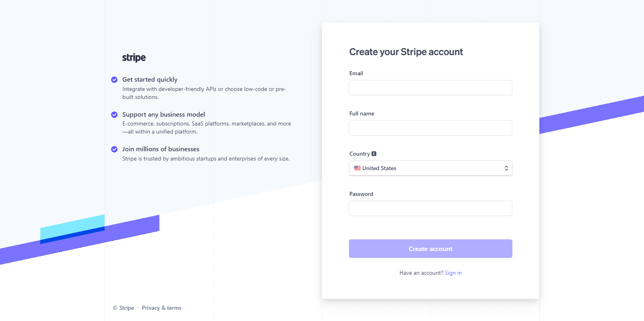Image resolution: width=644 pixels, height=321 pixels.
Task: Click the Country info icon
Action: tap(374, 154)
